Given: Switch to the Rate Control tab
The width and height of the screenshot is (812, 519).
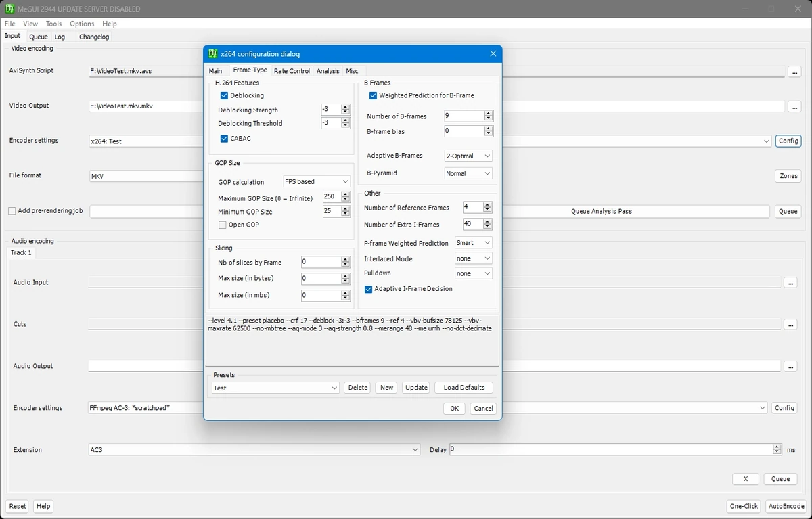Looking at the screenshot, I should pos(292,71).
